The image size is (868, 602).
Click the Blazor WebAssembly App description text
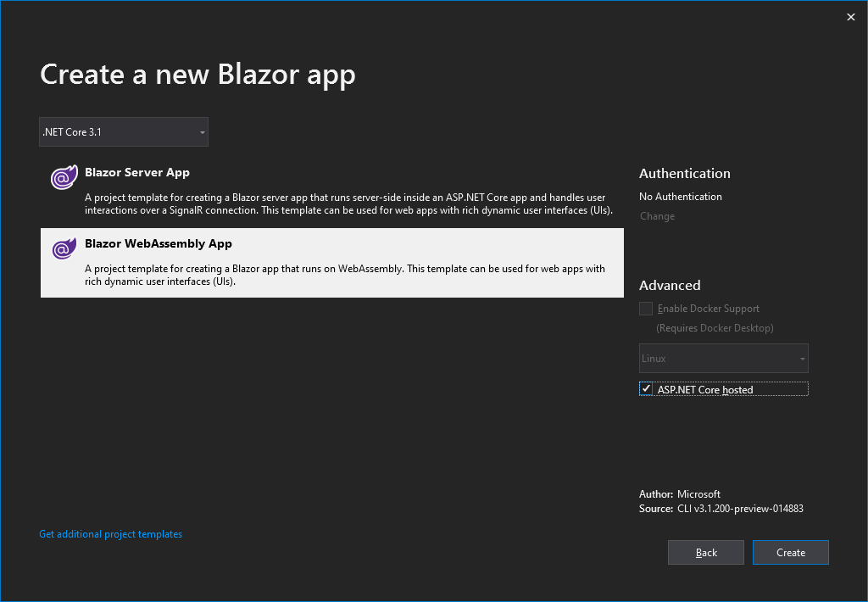click(344, 275)
